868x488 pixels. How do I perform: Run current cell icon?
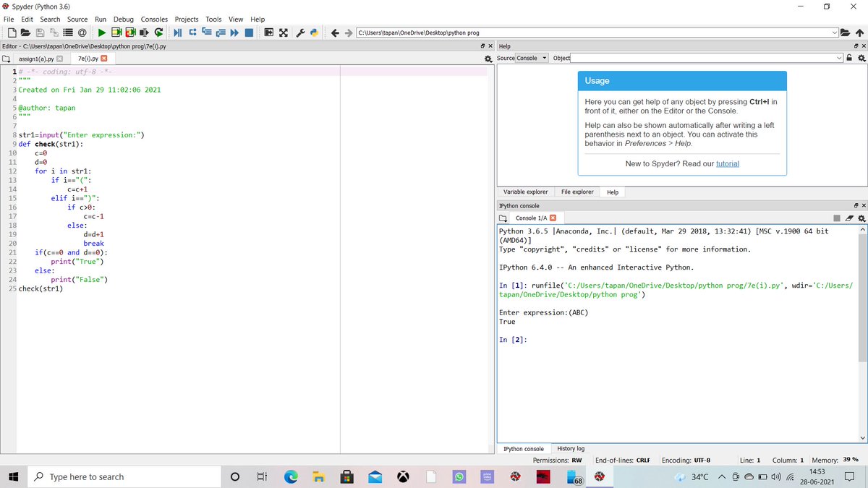(116, 33)
